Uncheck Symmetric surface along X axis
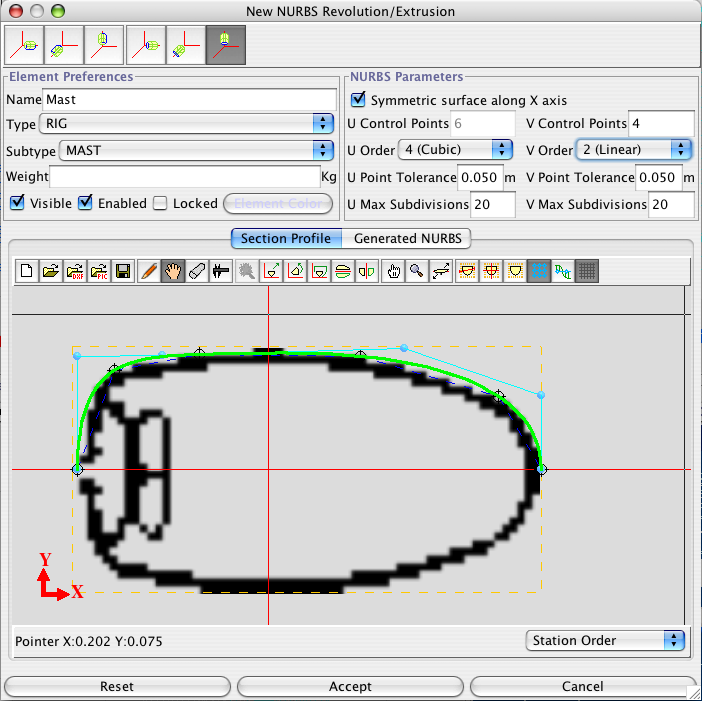702x701 pixels. 358,100
